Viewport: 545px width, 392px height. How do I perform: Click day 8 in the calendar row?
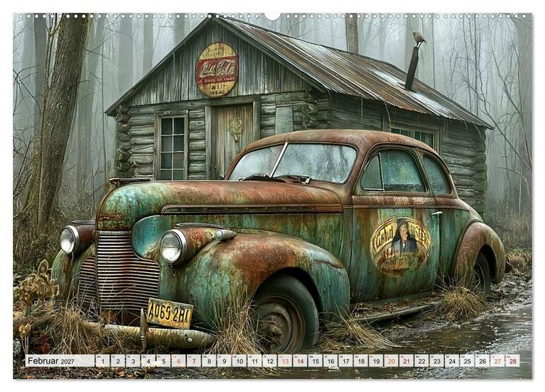pos(209,361)
